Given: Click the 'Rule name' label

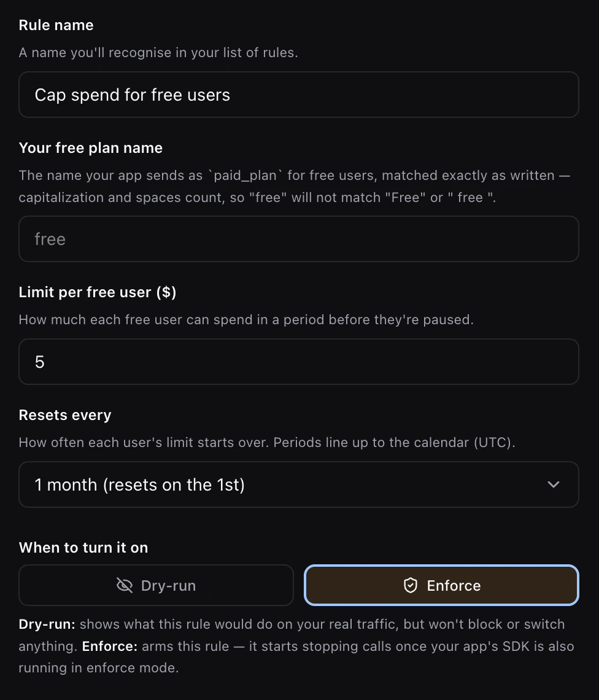Looking at the screenshot, I should point(56,25).
